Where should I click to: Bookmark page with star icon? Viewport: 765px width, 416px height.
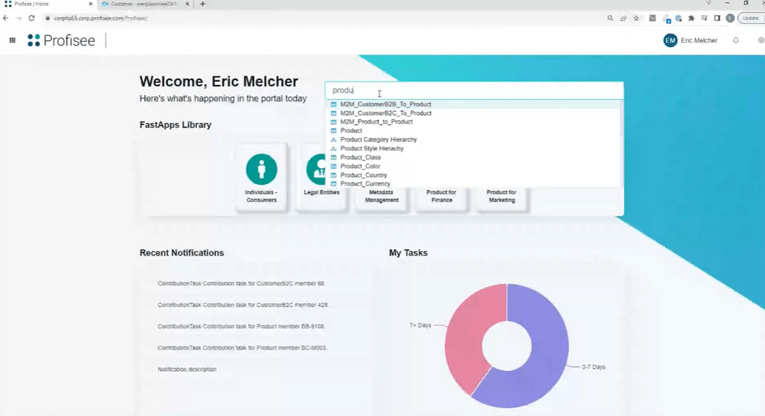click(636, 18)
